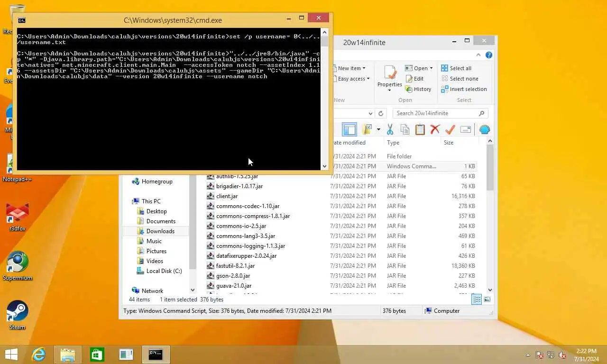Click Select none in the ribbon
Image resolution: width=607 pixels, height=364 pixels.
pyautogui.click(x=460, y=79)
